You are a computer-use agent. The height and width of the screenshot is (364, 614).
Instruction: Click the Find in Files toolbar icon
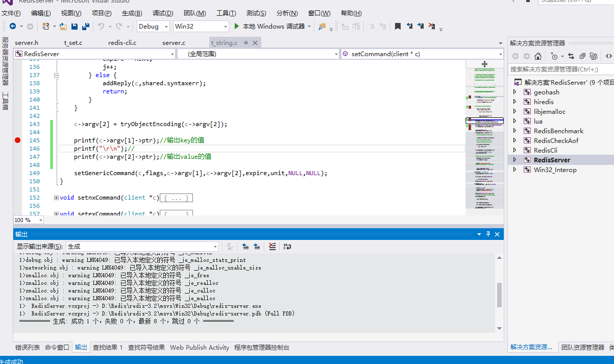click(x=323, y=26)
